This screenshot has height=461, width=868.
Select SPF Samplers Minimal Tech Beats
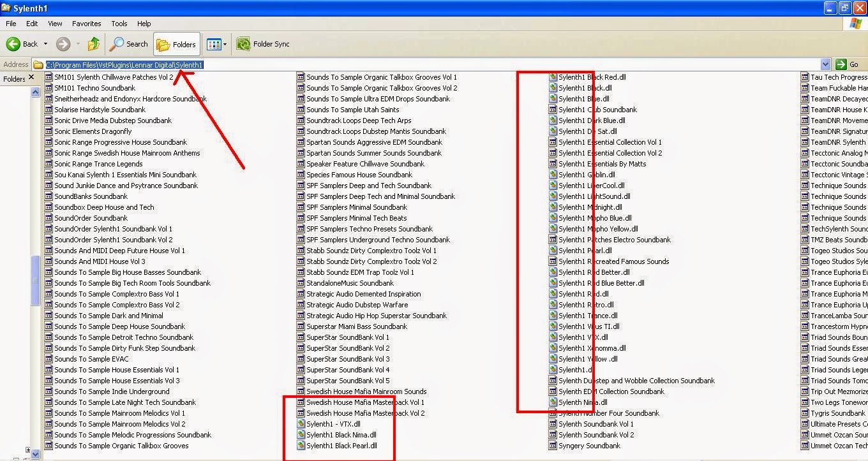coord(356,218)
